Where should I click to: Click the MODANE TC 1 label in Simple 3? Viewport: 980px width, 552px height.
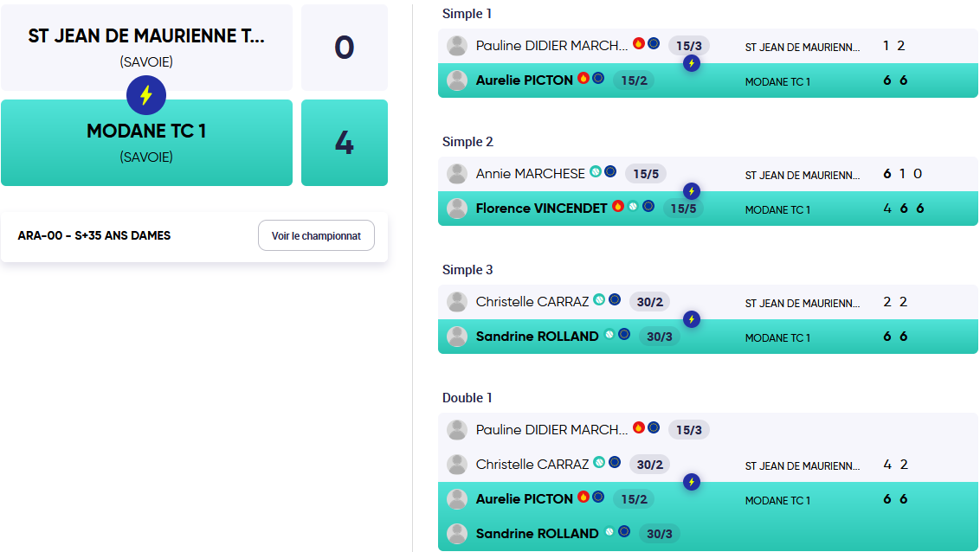(x=777, y=337)
